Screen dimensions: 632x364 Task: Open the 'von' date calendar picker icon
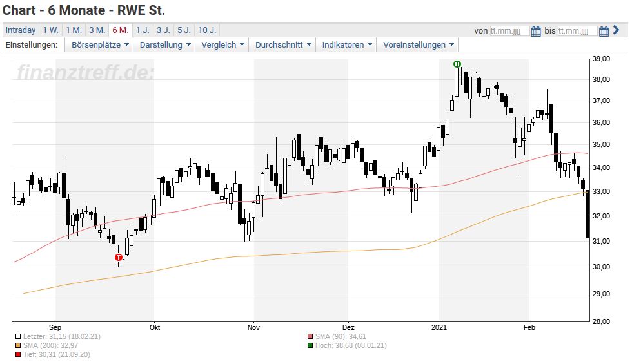pos(536,31)
